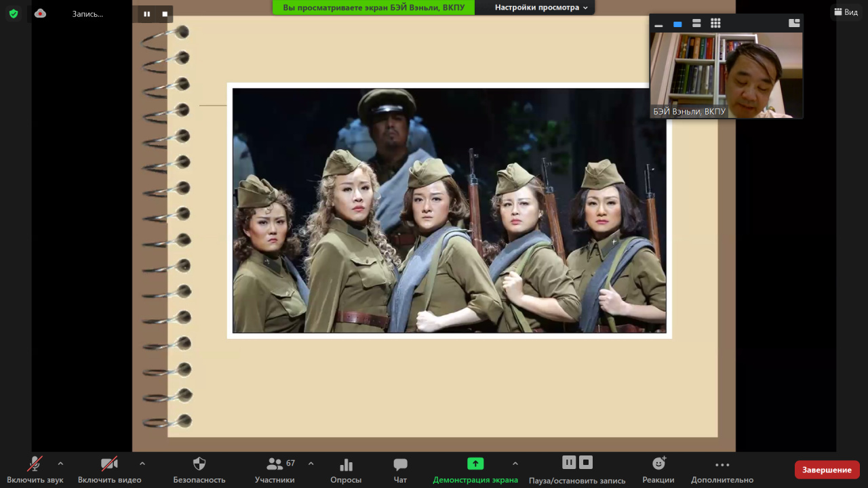
Task: Open the Security (Безопасность) shield icon
Action: click(199, 464)
